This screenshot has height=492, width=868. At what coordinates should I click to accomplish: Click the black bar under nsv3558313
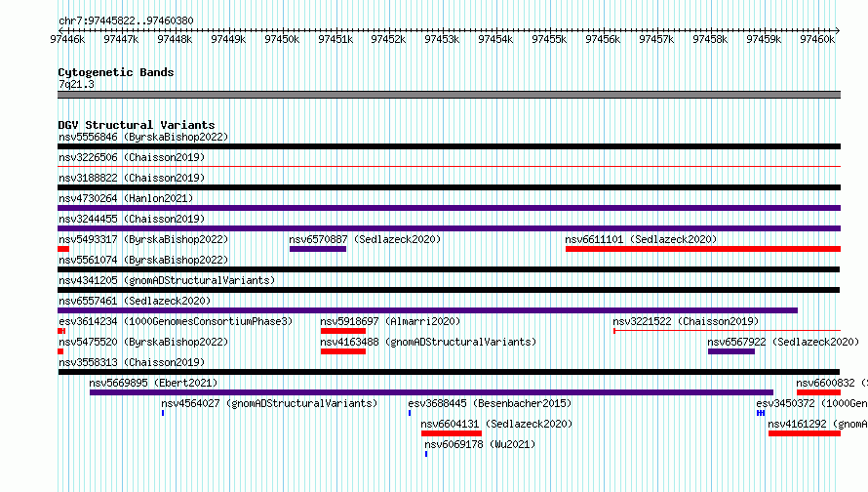[x=449, y=372]
